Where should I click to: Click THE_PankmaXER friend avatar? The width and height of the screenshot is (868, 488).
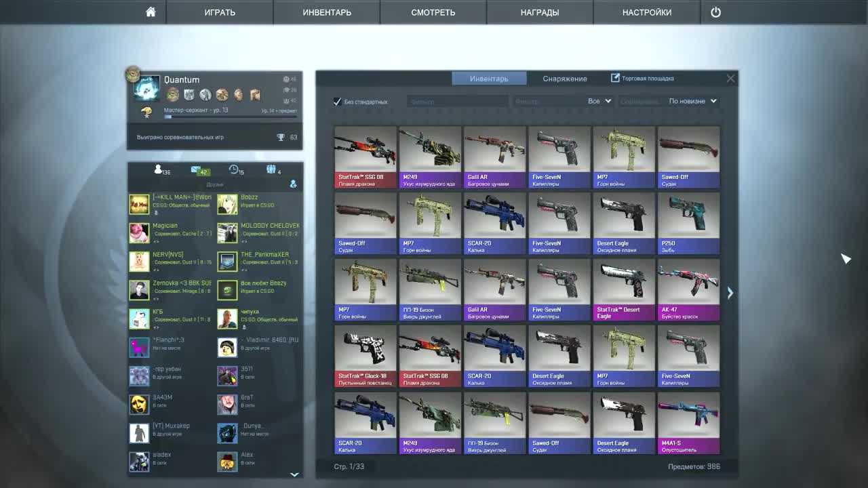pos(227,261)
